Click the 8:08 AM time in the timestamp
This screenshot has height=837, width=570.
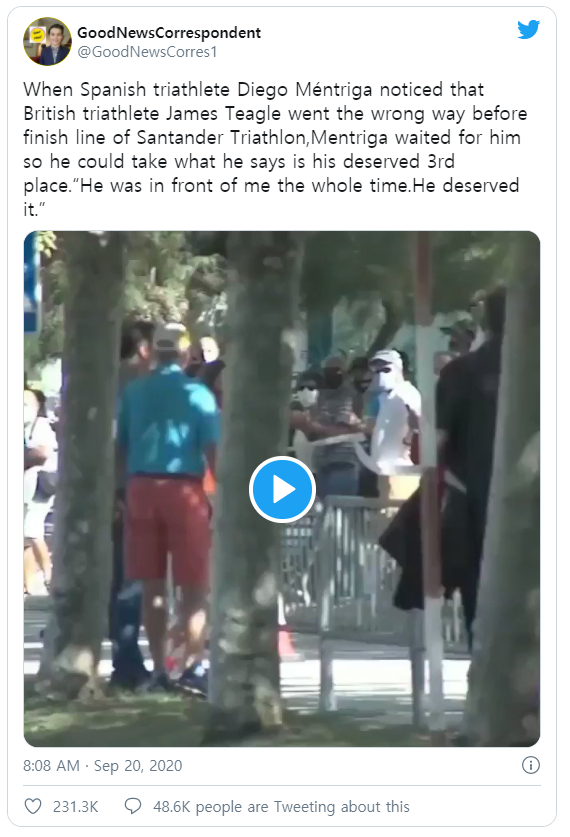point(51,765)
